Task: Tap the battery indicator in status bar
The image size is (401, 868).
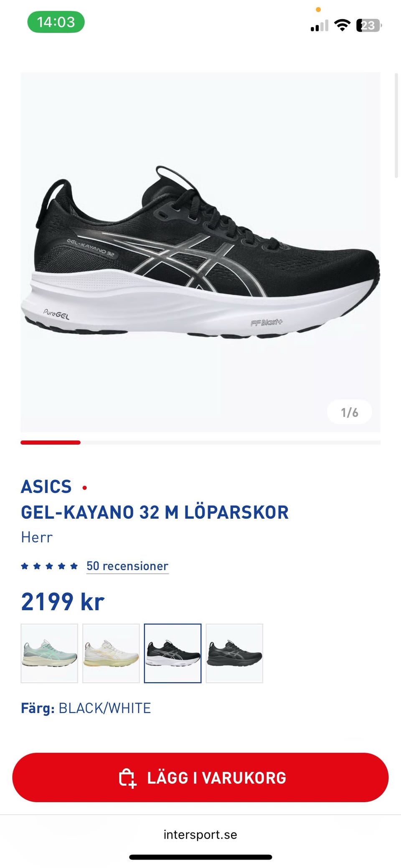Action: point(369,25)
